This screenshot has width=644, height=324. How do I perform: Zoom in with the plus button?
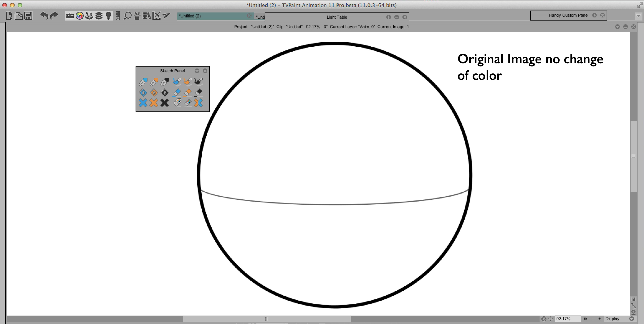point(599,319)
